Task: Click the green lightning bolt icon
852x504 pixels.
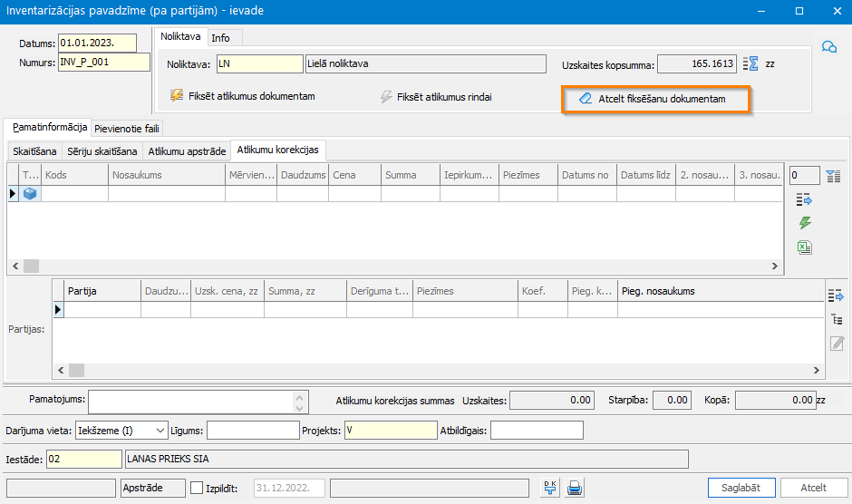Action: pyautogui.click(x=805, y=222)
